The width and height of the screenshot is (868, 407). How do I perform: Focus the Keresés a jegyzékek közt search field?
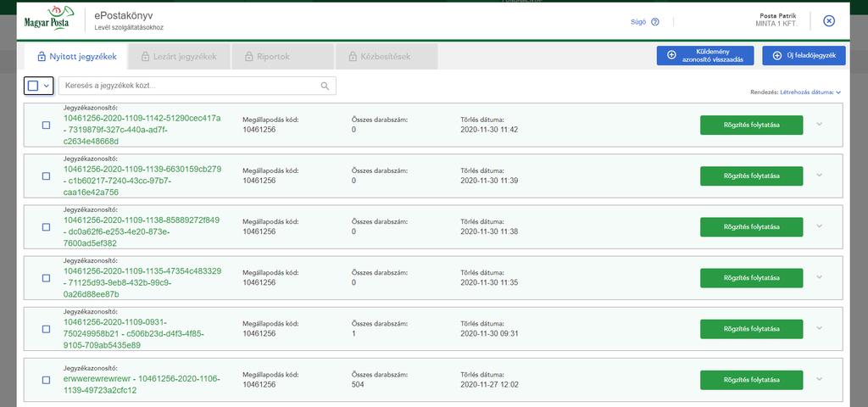[x=197, y=86]
